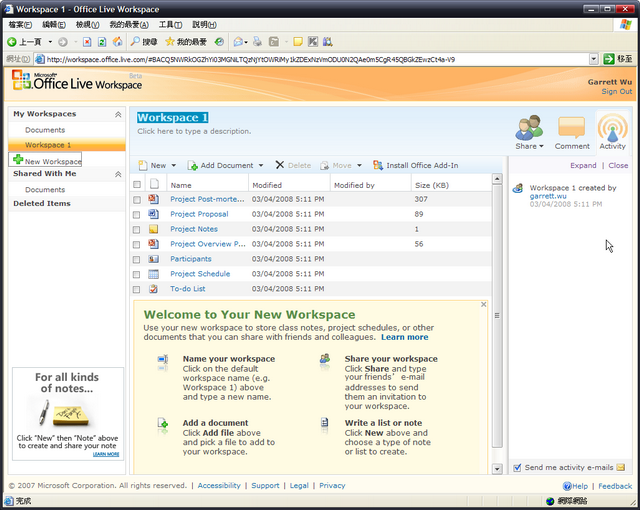Open browser Search magnifier icon
The image size is (640, 510).
click(x=135, y=41)
